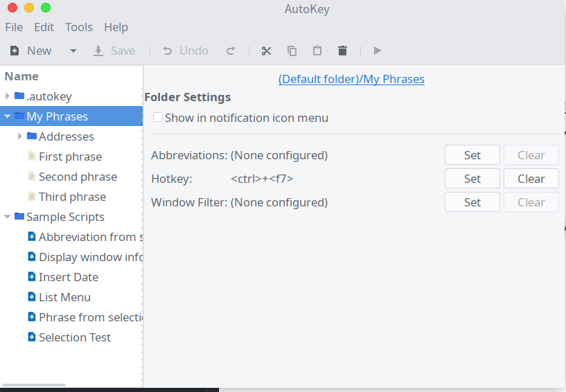
Task: Open the Edit menu
Action: [x=44, y=27]
